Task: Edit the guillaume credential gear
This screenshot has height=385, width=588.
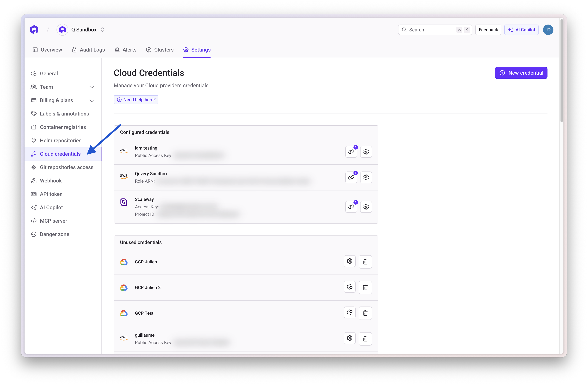Action: [x=350, y=338]
